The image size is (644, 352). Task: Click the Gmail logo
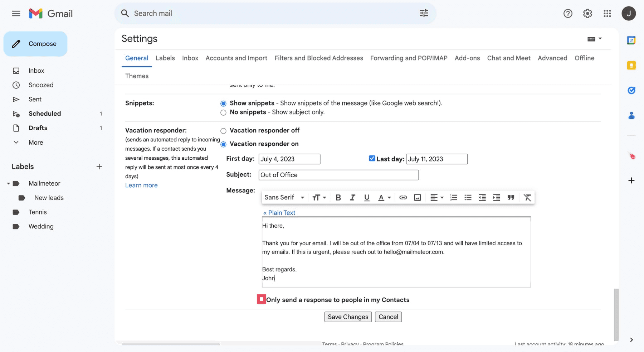click(x=51, y=14)
